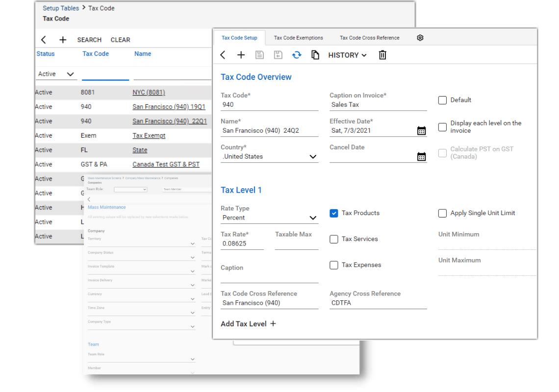
Task: Open the Rate Type dropdown
Action: [x=269, y=218]
